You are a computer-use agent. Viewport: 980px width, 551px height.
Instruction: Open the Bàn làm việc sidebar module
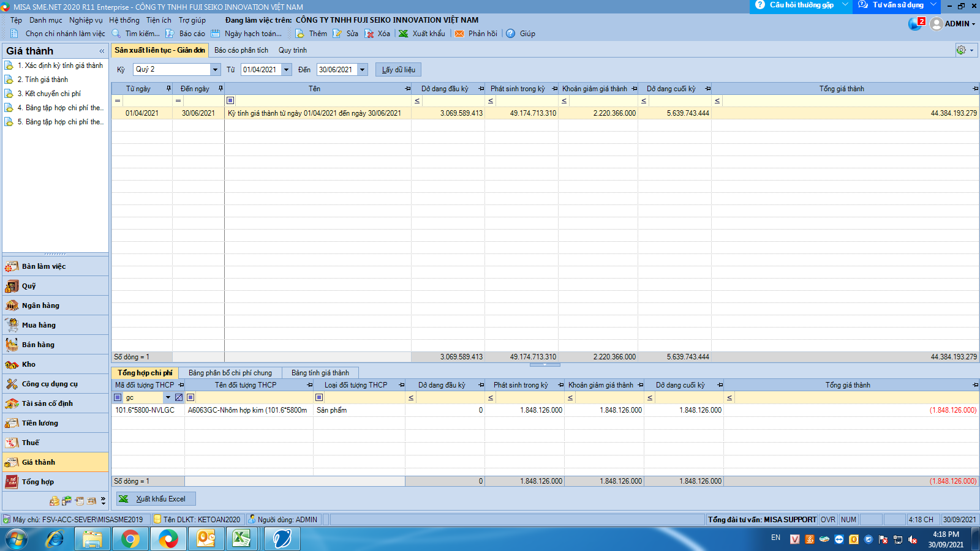55,266
